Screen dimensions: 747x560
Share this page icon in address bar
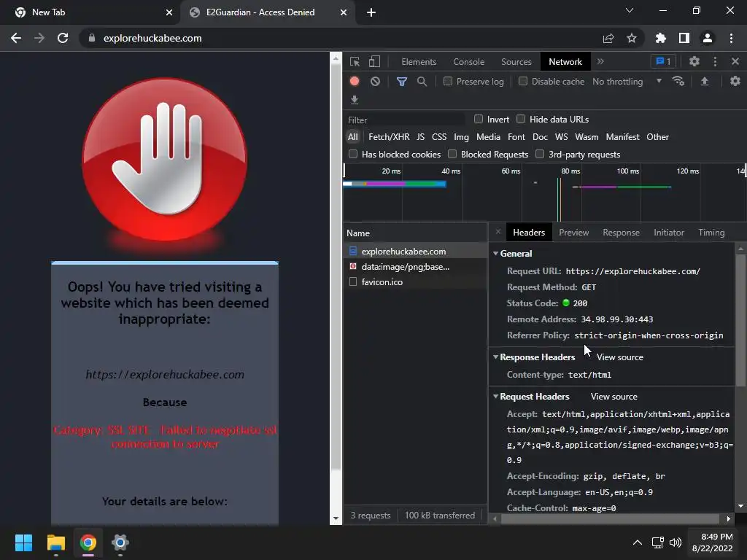(x=608, y=38)
